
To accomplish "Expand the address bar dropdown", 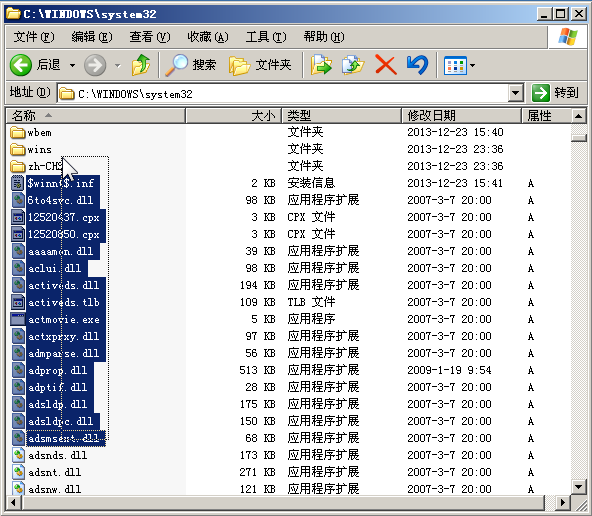I will [515, 92].
